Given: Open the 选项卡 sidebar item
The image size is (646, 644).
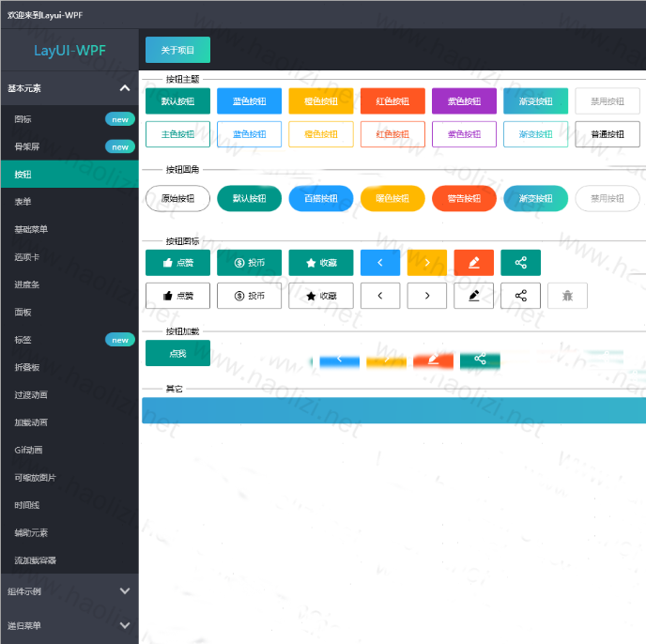Looking at the screenshot, I should pos(69,257).
